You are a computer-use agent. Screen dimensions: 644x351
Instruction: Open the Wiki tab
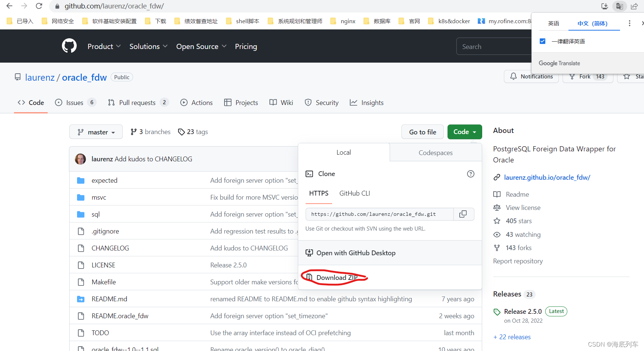coord(281,103)
